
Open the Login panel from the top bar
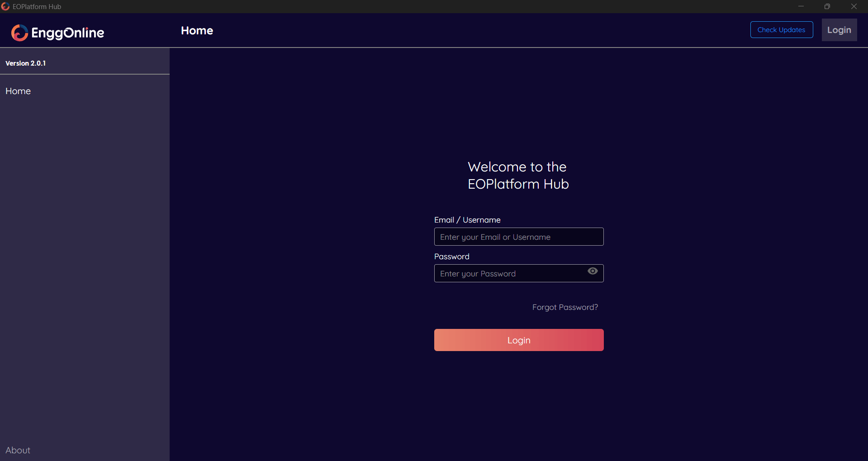pos(839,29)
